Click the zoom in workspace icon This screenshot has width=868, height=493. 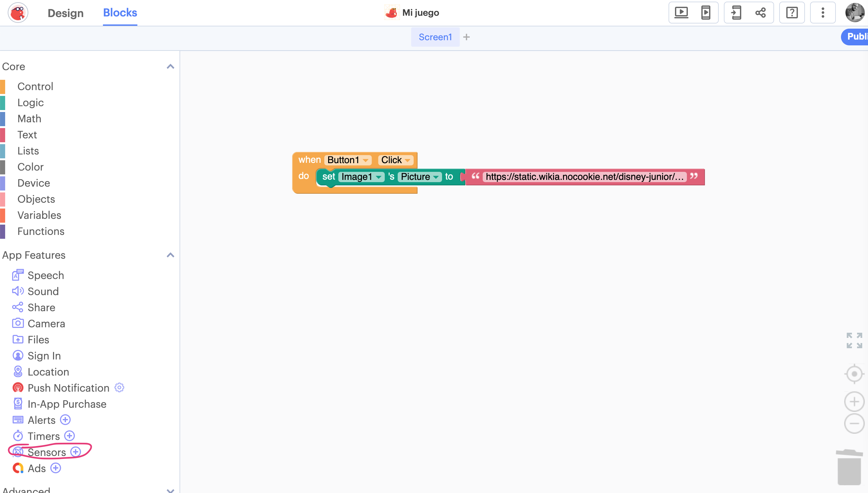[x=854, y=402]
